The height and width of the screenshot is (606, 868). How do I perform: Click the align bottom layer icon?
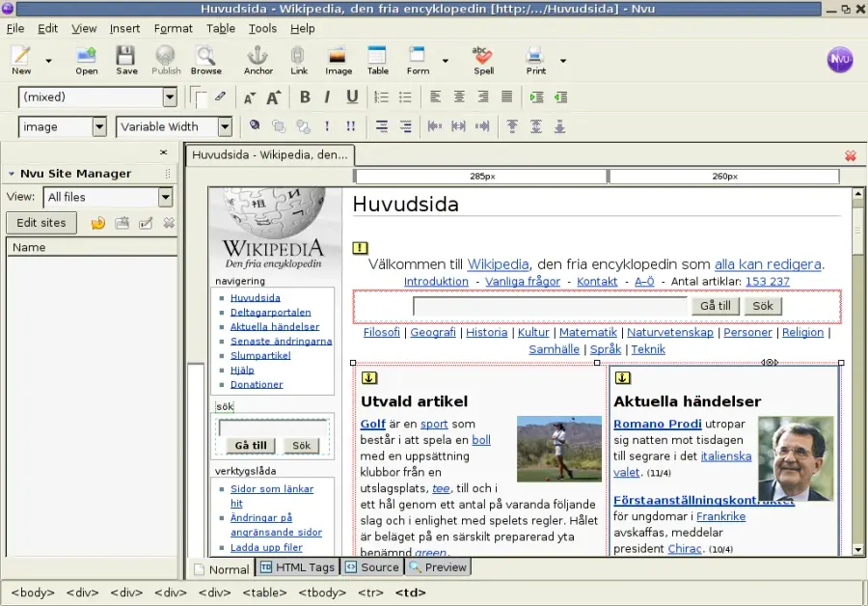[560, 126]
